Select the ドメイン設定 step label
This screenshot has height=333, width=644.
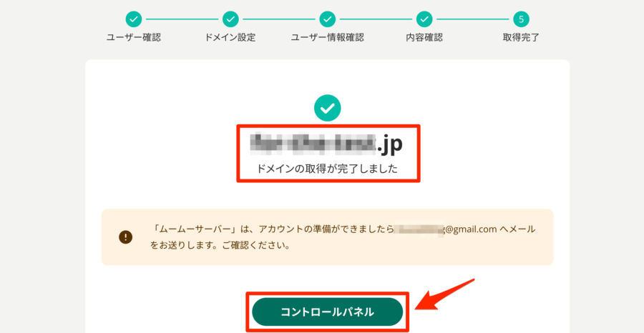coord(230,38)
